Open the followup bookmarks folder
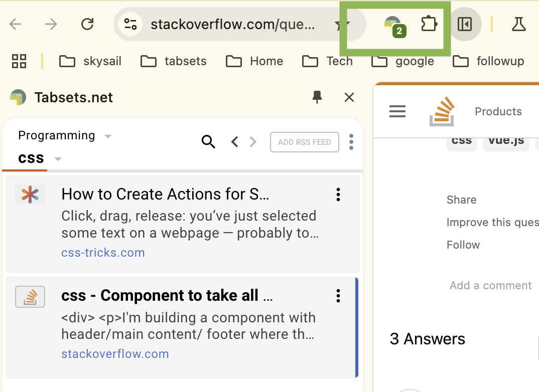539x392 pixels. [488, 61]
